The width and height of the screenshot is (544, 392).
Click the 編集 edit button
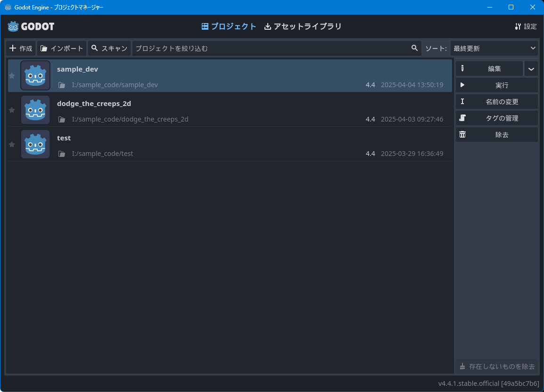(489, 69)
